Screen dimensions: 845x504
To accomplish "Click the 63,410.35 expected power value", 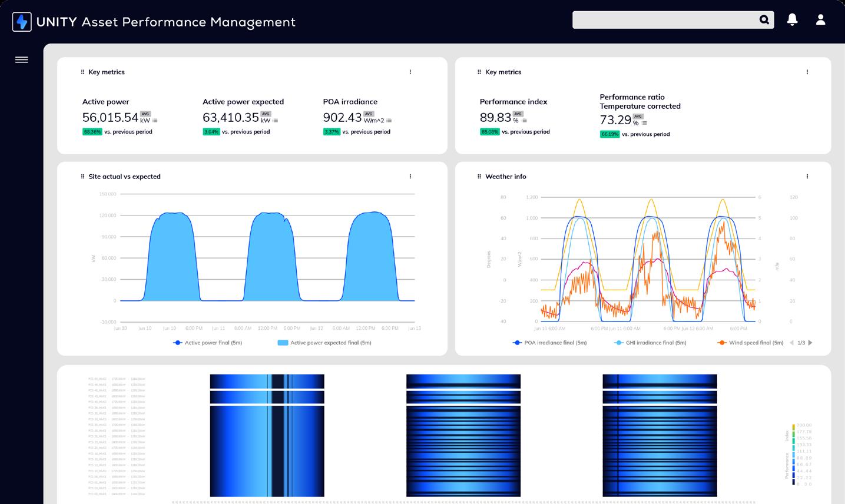I will [231, 117].
